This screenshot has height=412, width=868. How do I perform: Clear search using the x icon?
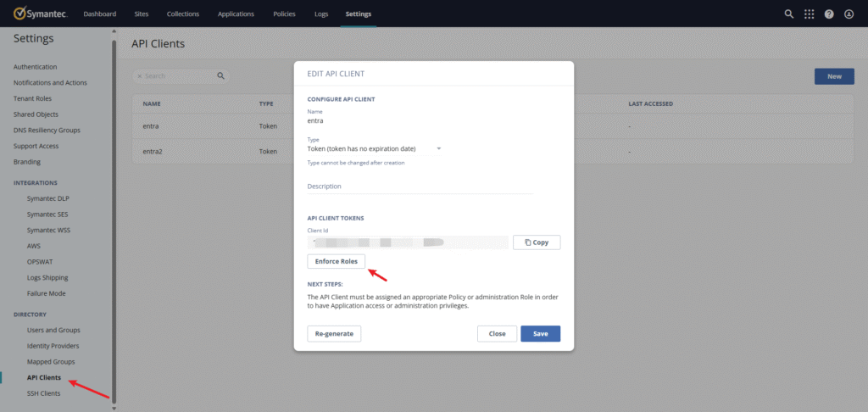(140, 76)
